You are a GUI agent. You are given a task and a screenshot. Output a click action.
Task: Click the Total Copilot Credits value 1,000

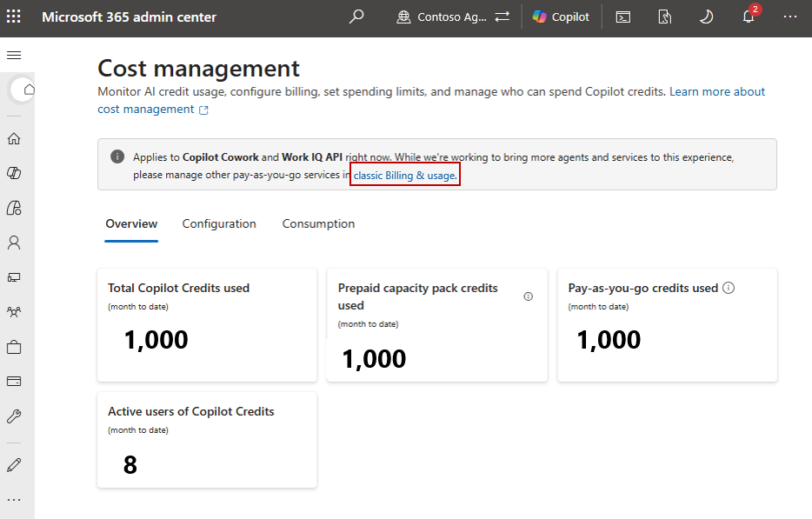pos(156,340)
